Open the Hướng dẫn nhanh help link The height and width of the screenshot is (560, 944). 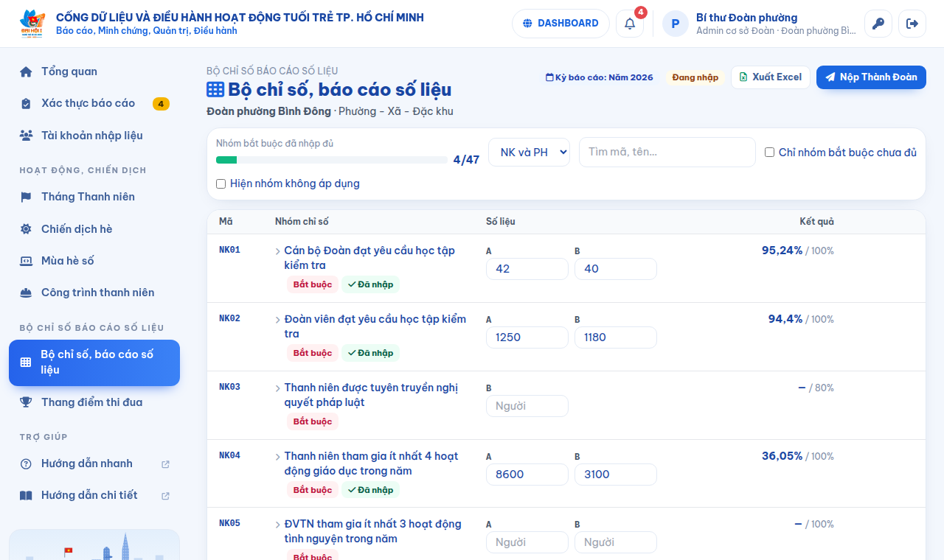click(x=94, y=463)
